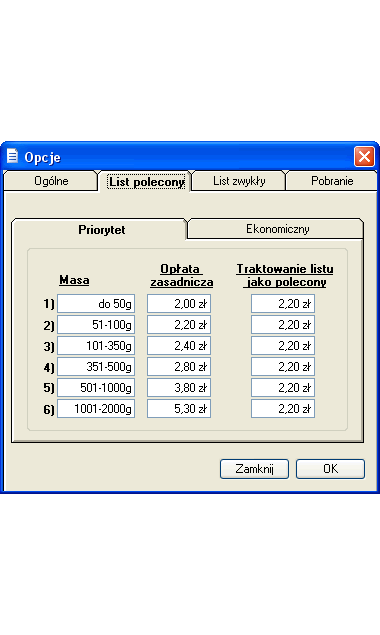Edit the '501-1000g' mass field
Image resolution: width=380 pixels, height=635 pixels.
point(96,388)
